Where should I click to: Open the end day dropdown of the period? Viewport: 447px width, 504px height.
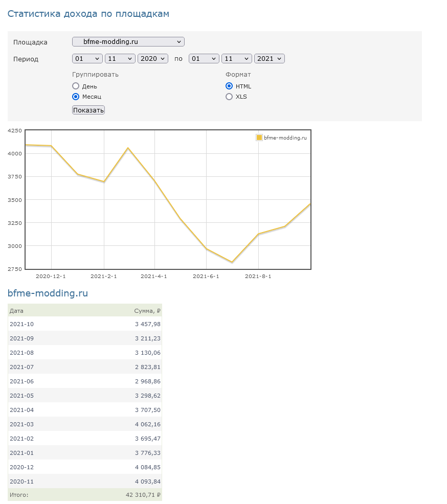point(204,59)
